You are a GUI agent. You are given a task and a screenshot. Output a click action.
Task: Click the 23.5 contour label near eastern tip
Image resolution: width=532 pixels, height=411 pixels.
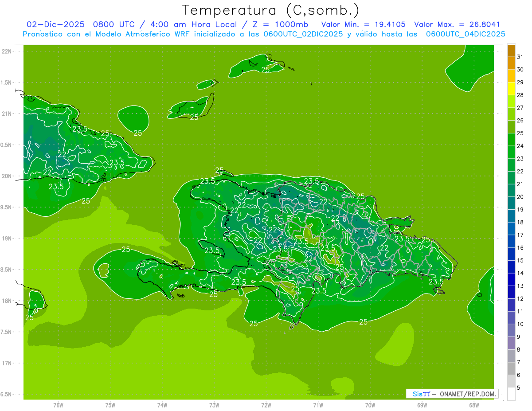click(436, 282)
